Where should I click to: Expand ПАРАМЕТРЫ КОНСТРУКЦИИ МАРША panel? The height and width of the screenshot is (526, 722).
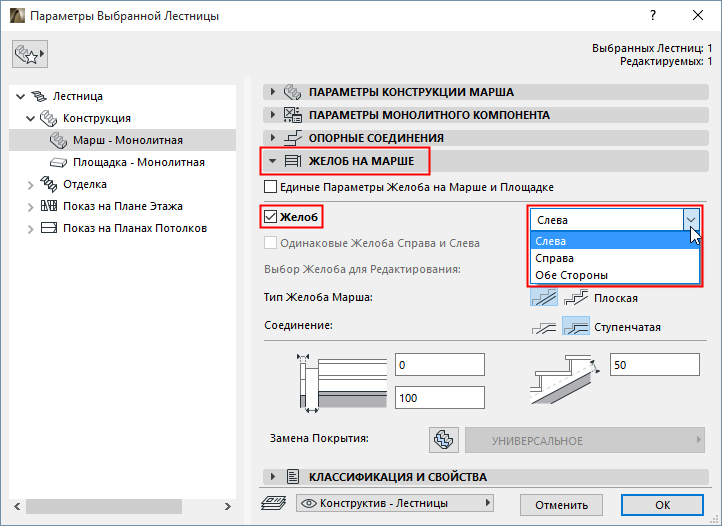click(273, 92)
